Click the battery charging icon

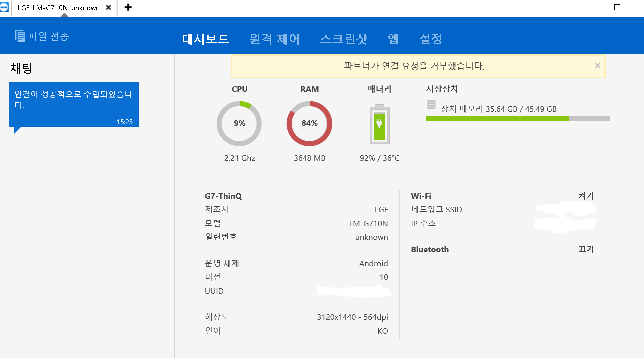coord(379,124)
